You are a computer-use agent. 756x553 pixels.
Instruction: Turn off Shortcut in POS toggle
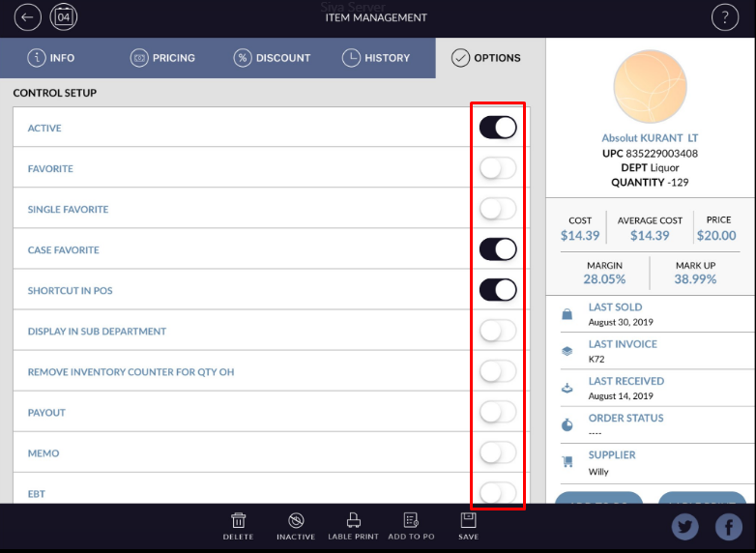tap(498, 290)
